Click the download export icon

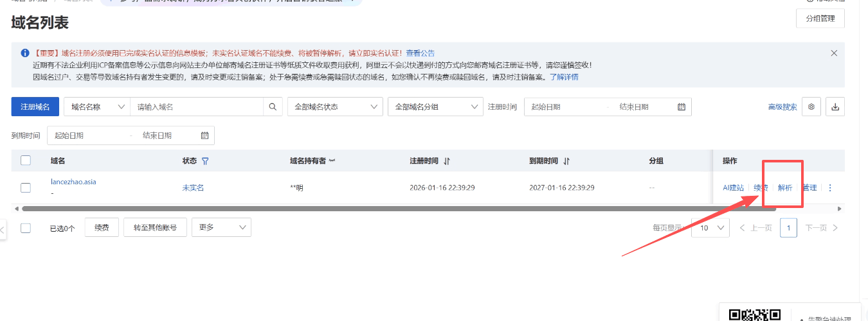pyautogui.click(x=835, y=107)
